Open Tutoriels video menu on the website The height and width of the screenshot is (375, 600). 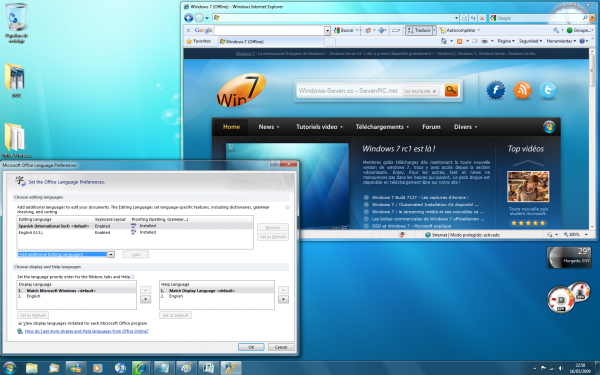coord(319,127)
